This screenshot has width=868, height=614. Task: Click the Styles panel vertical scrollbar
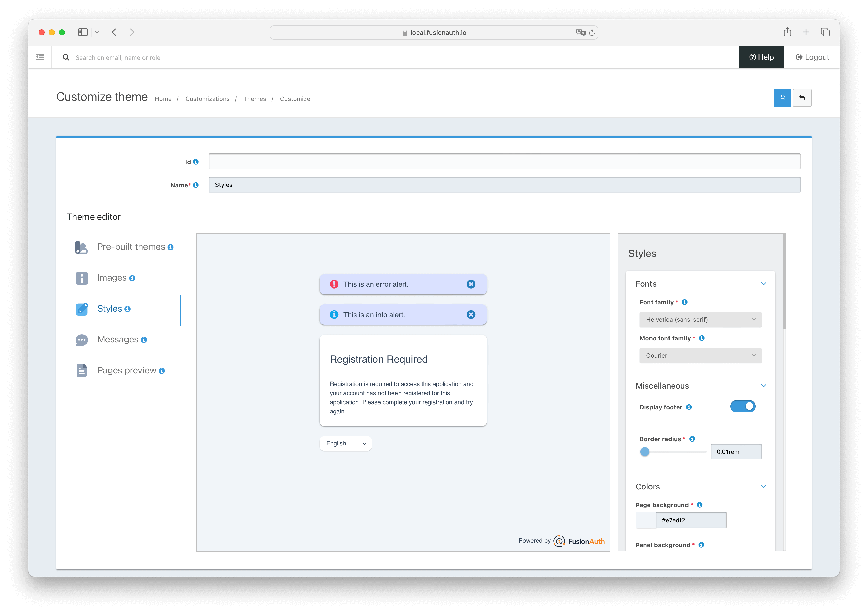[784, 281]
